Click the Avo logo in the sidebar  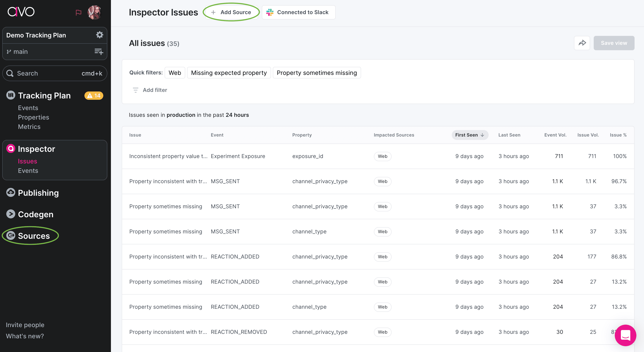point(21,11)
